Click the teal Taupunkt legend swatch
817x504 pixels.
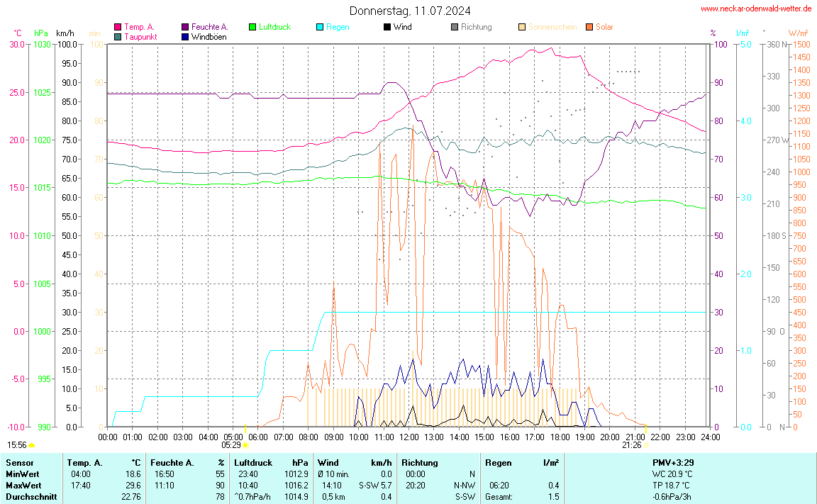click(118, 37)
